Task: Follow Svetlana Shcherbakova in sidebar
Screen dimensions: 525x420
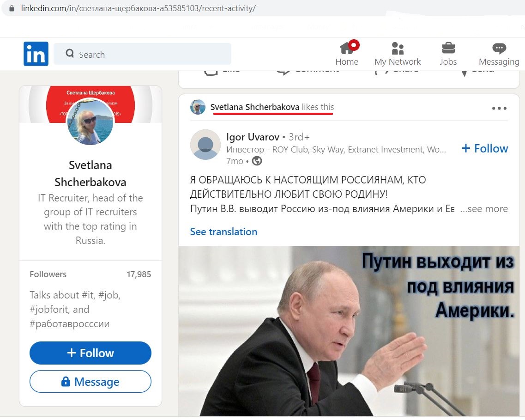Action: 91,353
